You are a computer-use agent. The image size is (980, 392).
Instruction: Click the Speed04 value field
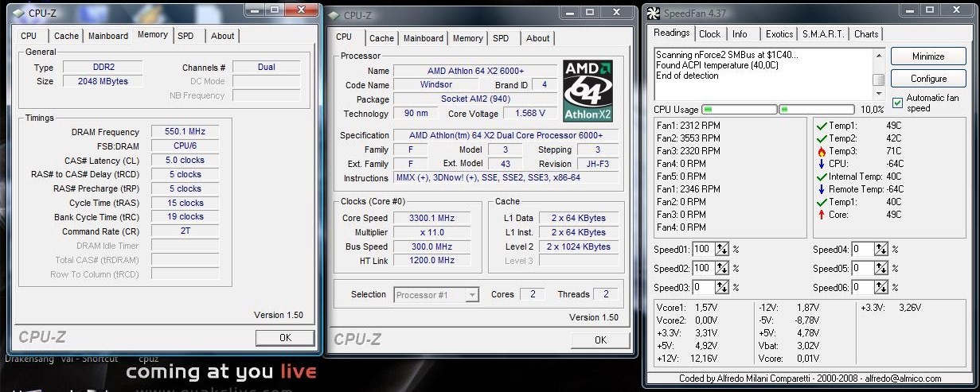pyautogui.click(x=864, y=249)
